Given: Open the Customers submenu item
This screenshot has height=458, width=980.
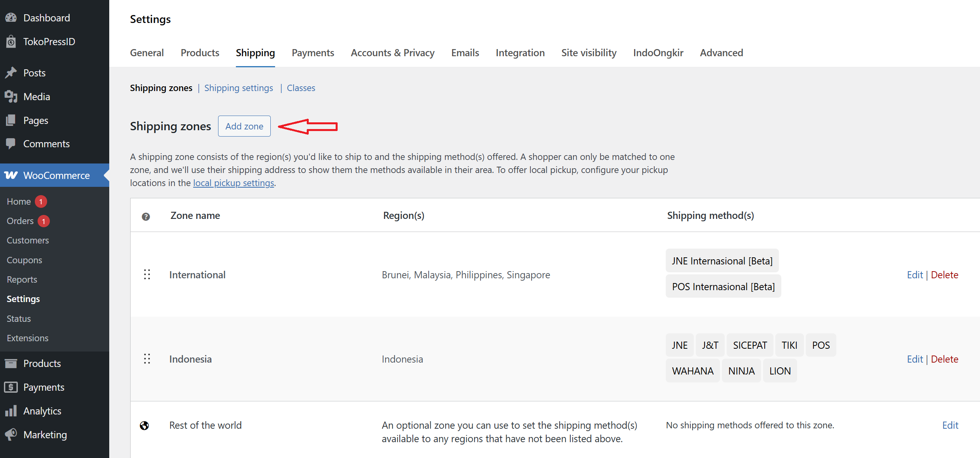Looking at the screenshot, I should [28, 240].
